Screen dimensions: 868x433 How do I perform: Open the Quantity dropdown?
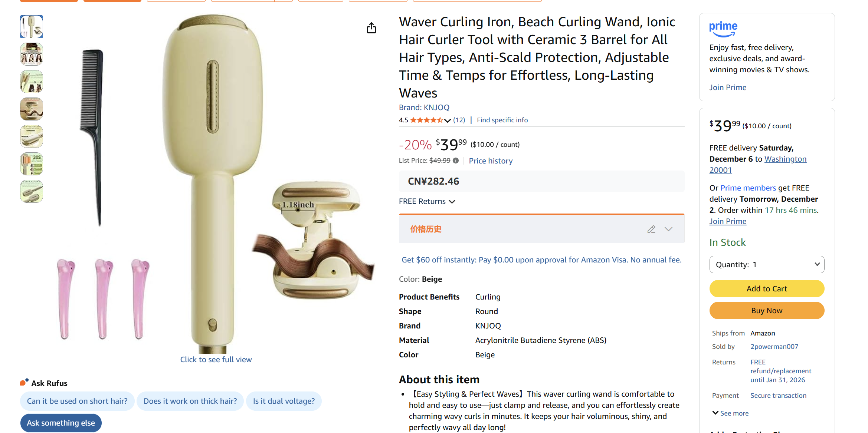tap(767, 265)
